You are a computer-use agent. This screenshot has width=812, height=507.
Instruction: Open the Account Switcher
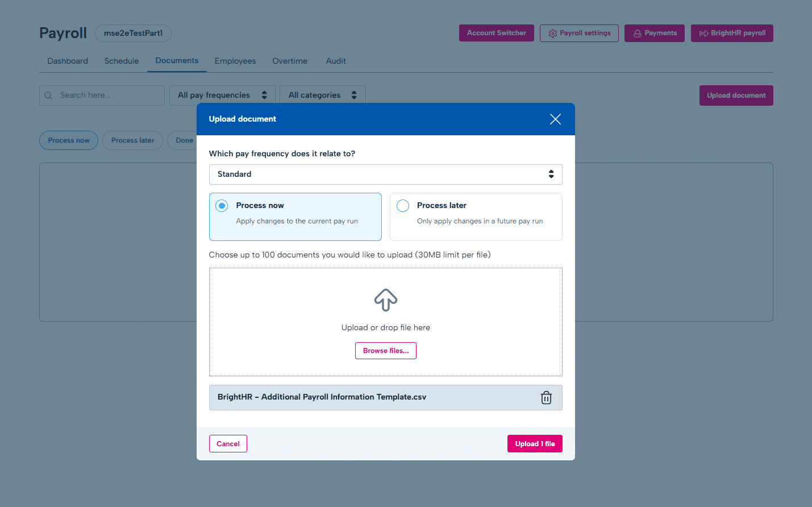(x=497, y=33)
